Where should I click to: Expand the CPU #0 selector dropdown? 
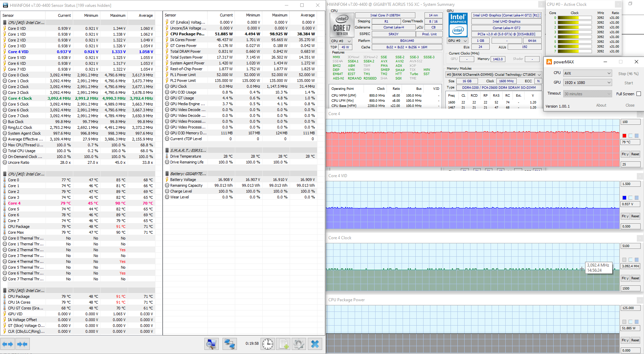[341, 41]
